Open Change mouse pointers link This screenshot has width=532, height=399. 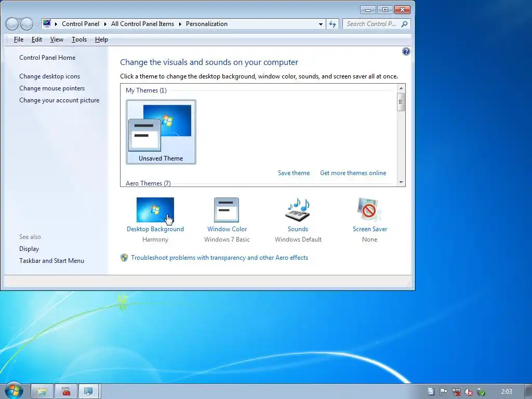(x=52, y=88)
